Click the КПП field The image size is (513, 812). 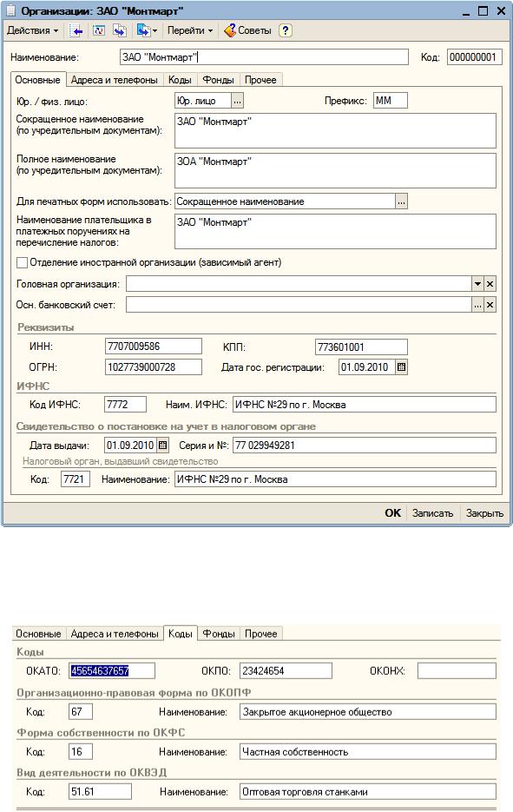[x=361, y=347]
